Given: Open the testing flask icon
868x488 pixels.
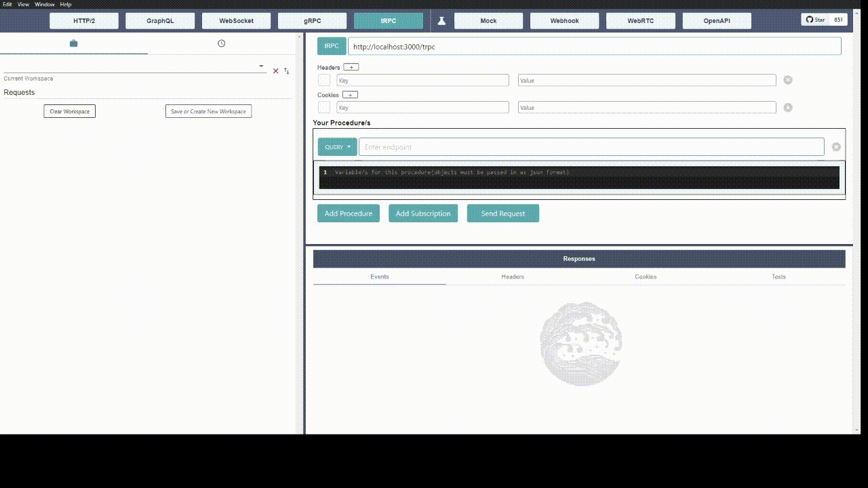Looking at the screenshot, I should (441, 21).
